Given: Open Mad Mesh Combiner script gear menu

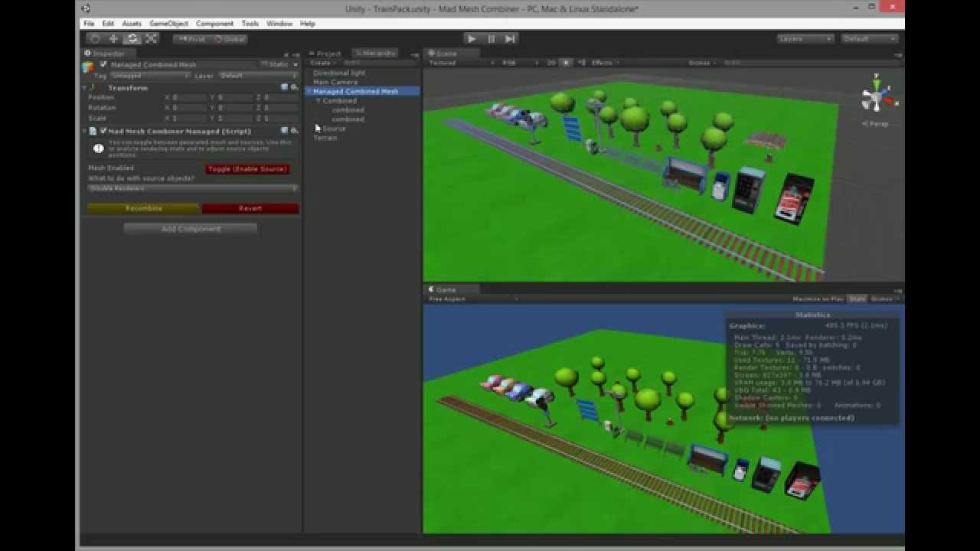Looking at the screenshot, I should (x=294, y=131).
